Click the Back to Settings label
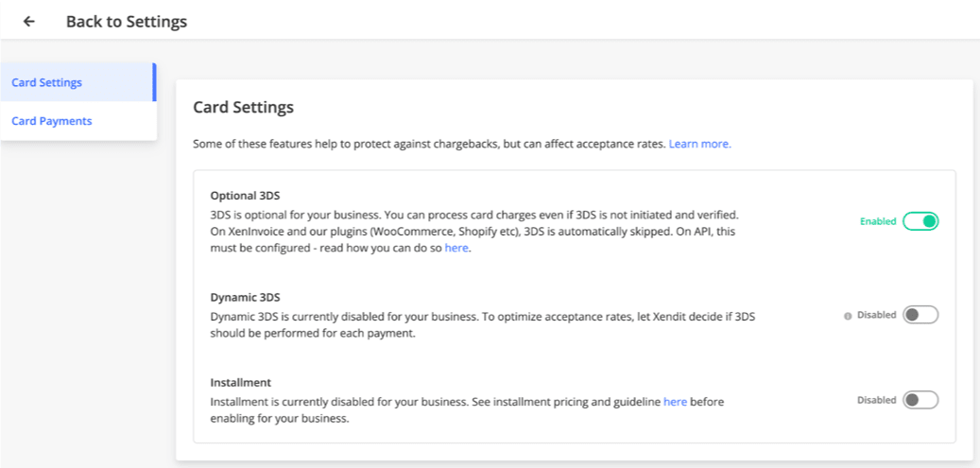Screen dimensions: 980x468 point(127,21)
